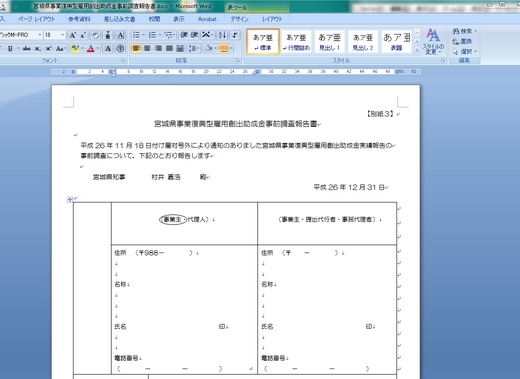Screen dimensions: 520x379
Task: Click the 置換 (Replace) button
Action: pos(462,41)
